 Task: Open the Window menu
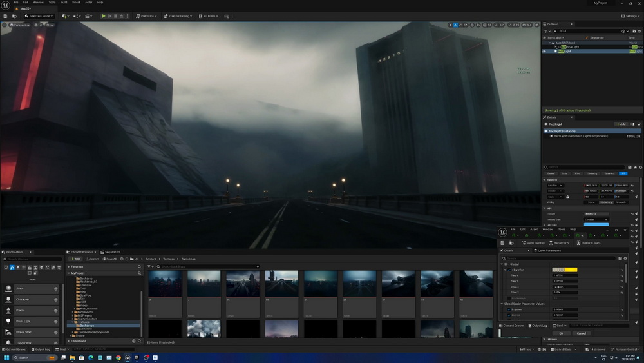tap(38, 2)
